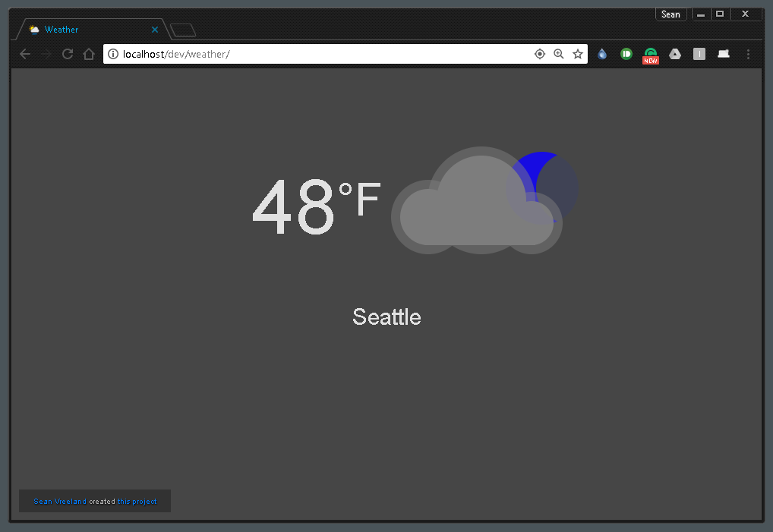Image resolution: width=773 pixels, height=532 pixels.
Task: Click the page info icon before the URL
Action: (x=112, y=54)
